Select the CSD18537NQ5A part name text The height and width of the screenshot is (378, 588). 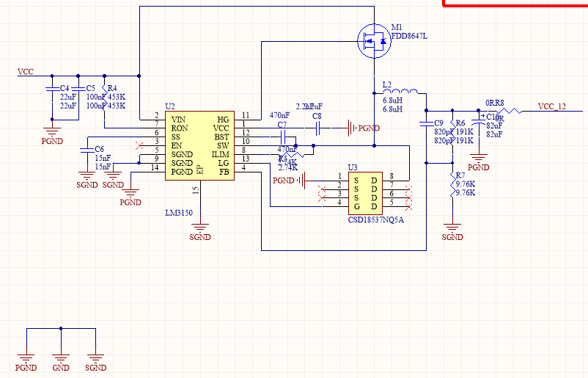click(x=376, y=219)
